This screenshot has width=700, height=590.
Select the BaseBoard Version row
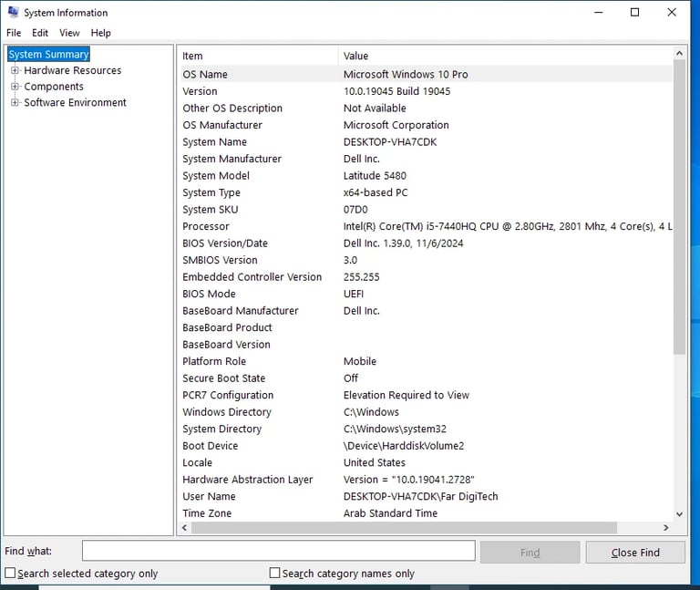pos(426,345)
